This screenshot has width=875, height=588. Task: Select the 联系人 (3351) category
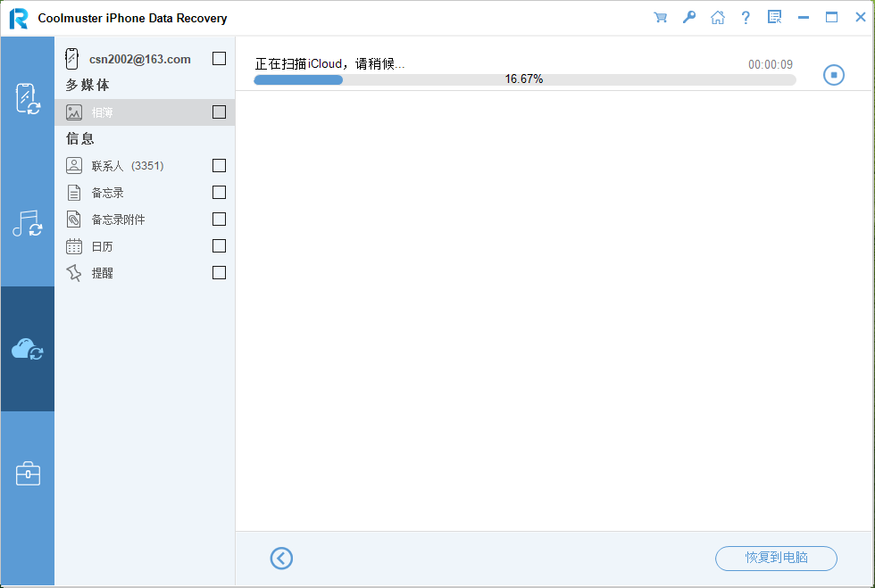pos(145,166)
